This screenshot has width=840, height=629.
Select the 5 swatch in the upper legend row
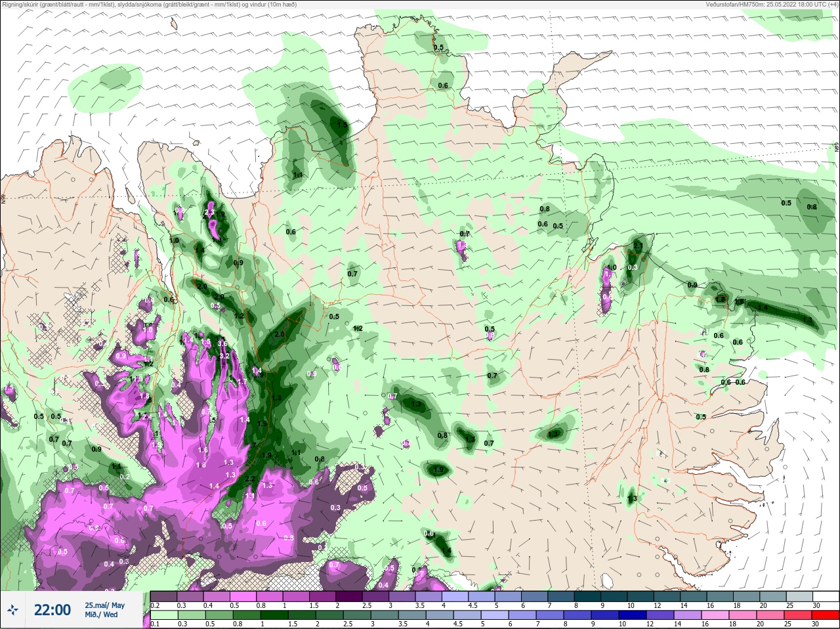509,597
